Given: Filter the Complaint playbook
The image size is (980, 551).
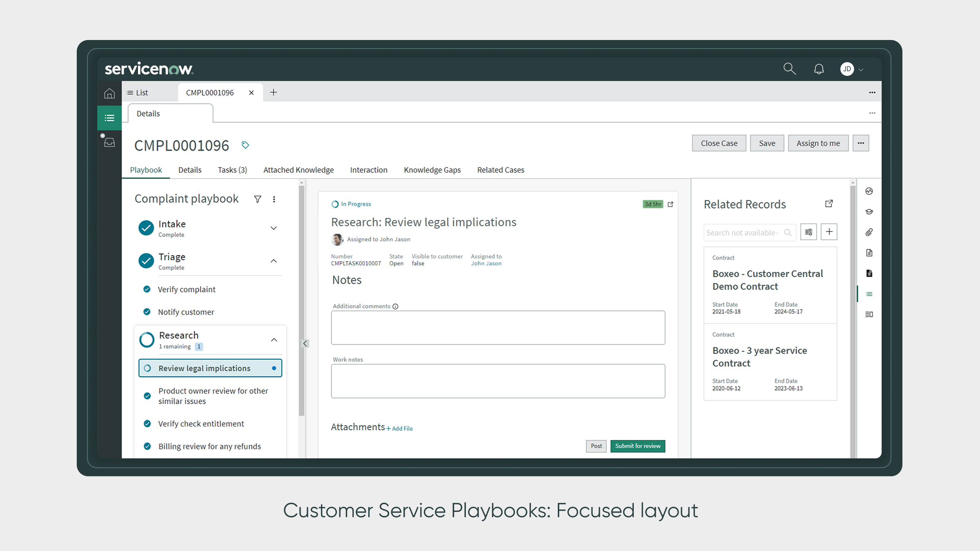Looking at the screenshot, I should click(x=258, y=199).
